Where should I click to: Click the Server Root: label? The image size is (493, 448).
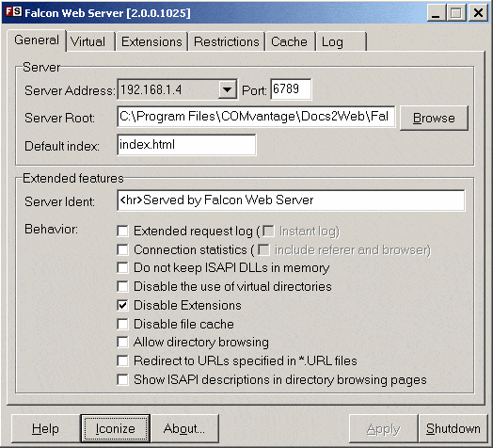pyautogui.click(x=59, y=118)
